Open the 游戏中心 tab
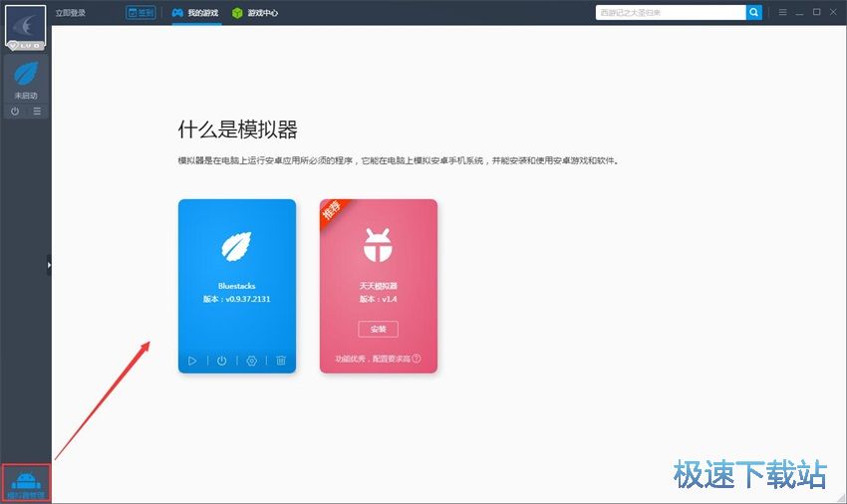 click(x=255, y=12)
